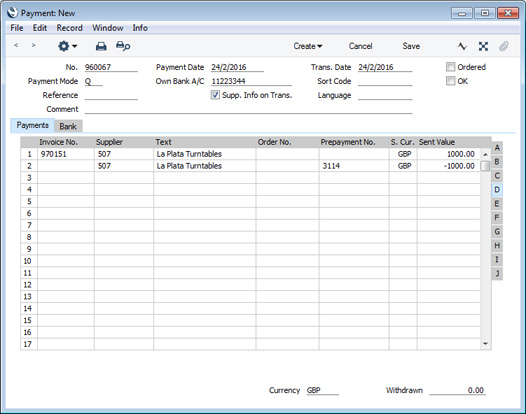Screen dimensions: 526x414
Task: Open the Record menu
Action: click(69, 28)
